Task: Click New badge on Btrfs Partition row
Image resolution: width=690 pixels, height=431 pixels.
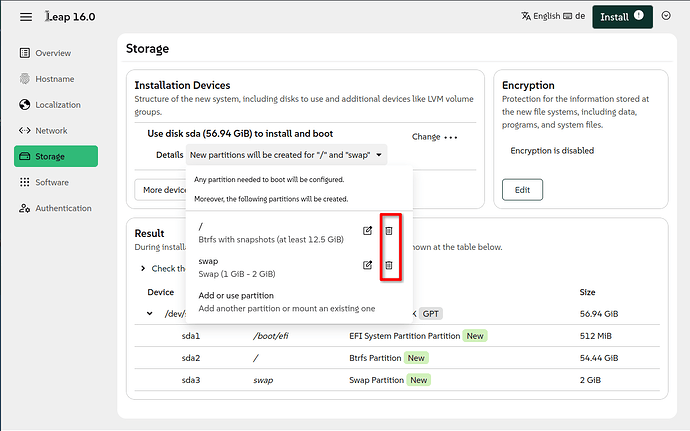Action: click(x=416, y=358)
